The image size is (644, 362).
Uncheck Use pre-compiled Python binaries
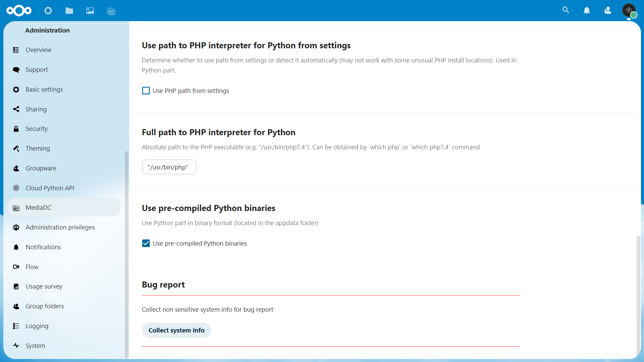click(x=146, y=244)
